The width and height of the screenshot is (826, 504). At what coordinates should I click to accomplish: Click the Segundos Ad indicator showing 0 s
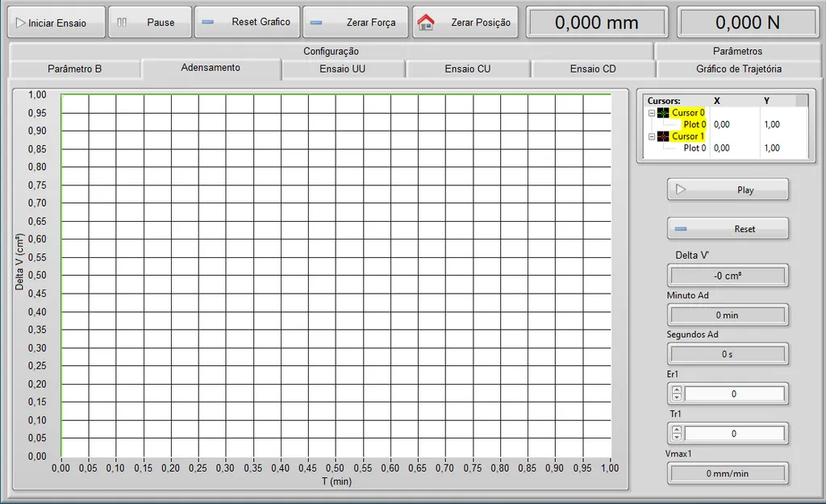[728, 355]
